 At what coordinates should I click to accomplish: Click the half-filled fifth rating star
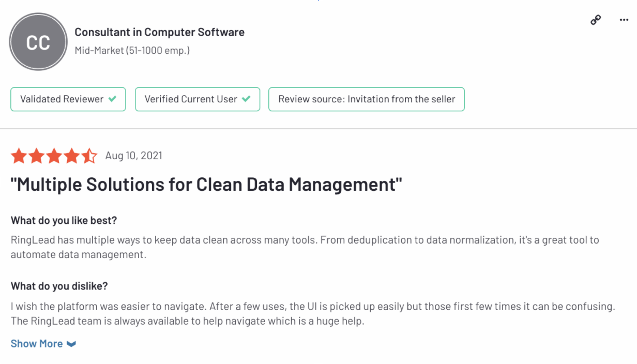tap(89, 156)
